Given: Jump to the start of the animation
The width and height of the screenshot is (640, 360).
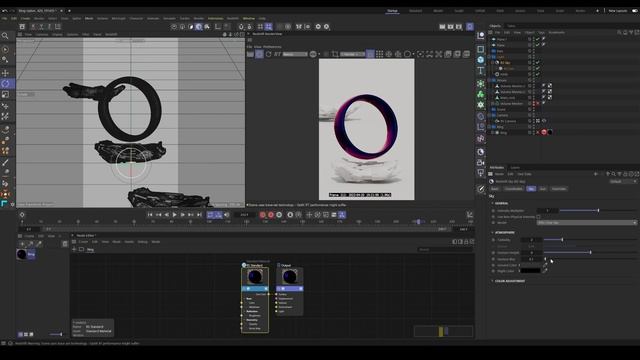Looking at the screenshot, I should 150,215.
